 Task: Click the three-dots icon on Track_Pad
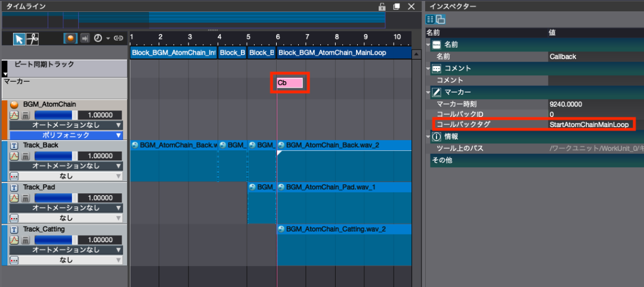[14, 218]
